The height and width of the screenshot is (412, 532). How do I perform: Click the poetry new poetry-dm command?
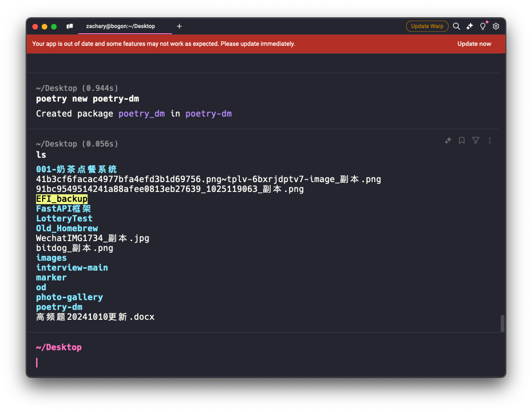[x=88, y=99]
